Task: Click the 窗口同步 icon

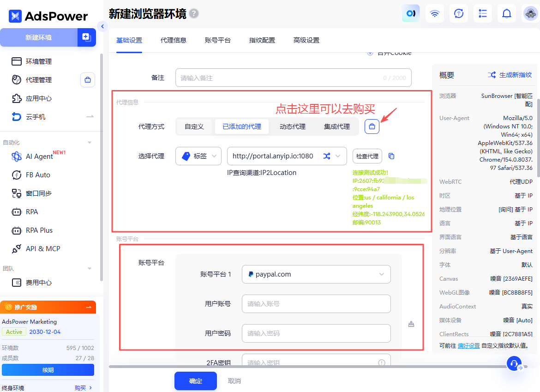Action: coord(17,193)
